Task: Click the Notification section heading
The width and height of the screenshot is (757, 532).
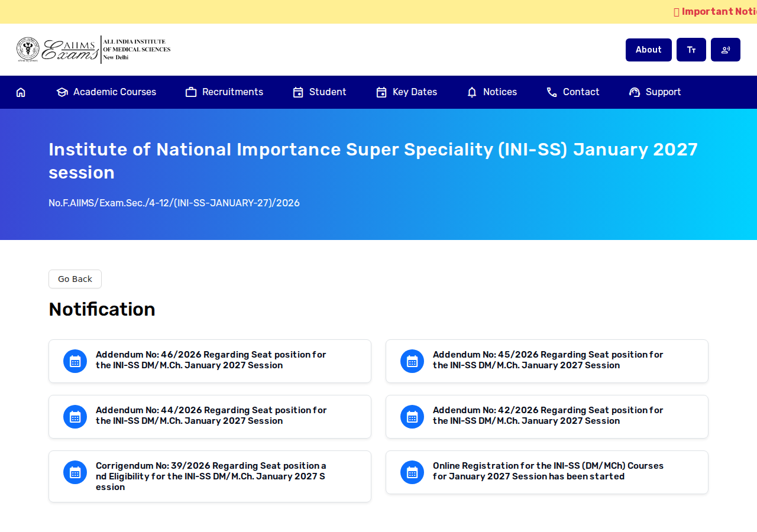Action: pyautogui.click(x=102, y=309)
